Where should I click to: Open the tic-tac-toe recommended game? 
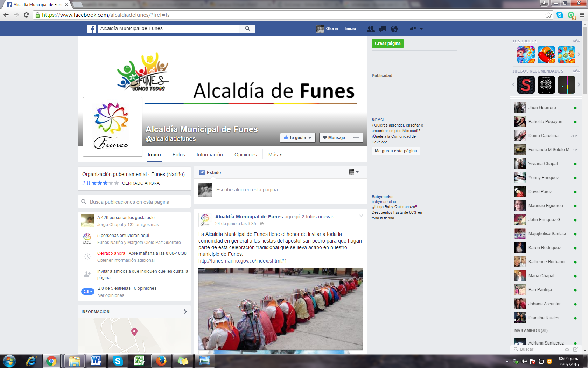coord(546,85)
